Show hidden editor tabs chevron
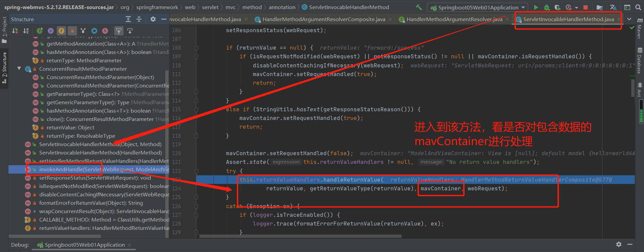Viewport: 644px width, 252px height. pos(629,19)
